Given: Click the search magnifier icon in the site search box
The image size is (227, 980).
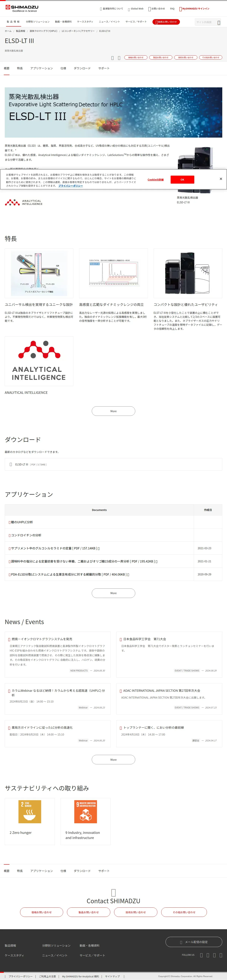Looking at the screenshot, I should [219, 22].
